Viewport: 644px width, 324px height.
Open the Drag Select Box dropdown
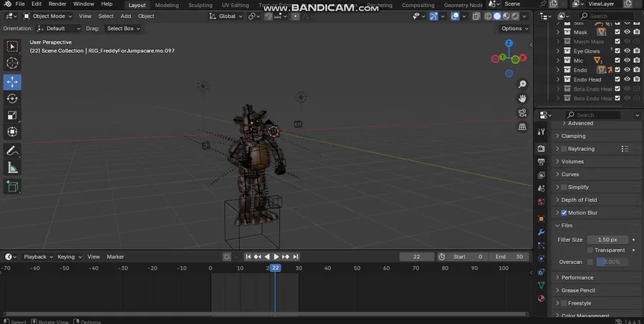[122, 29]
